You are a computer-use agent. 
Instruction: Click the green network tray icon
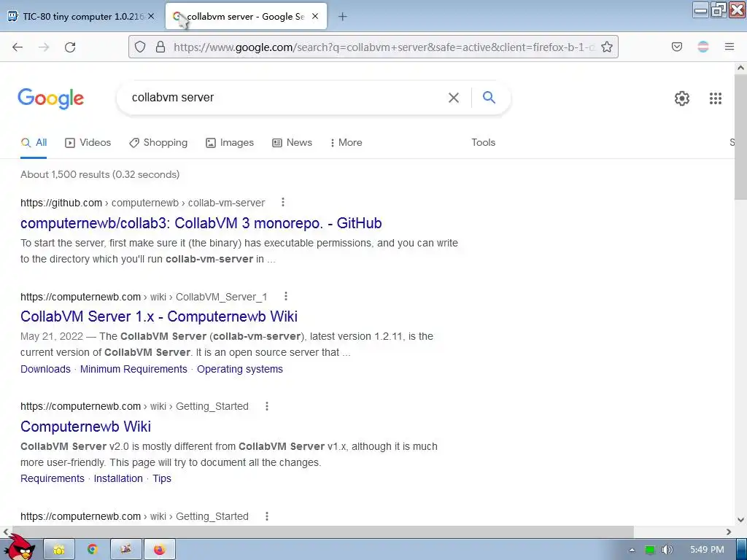(649, 550)
